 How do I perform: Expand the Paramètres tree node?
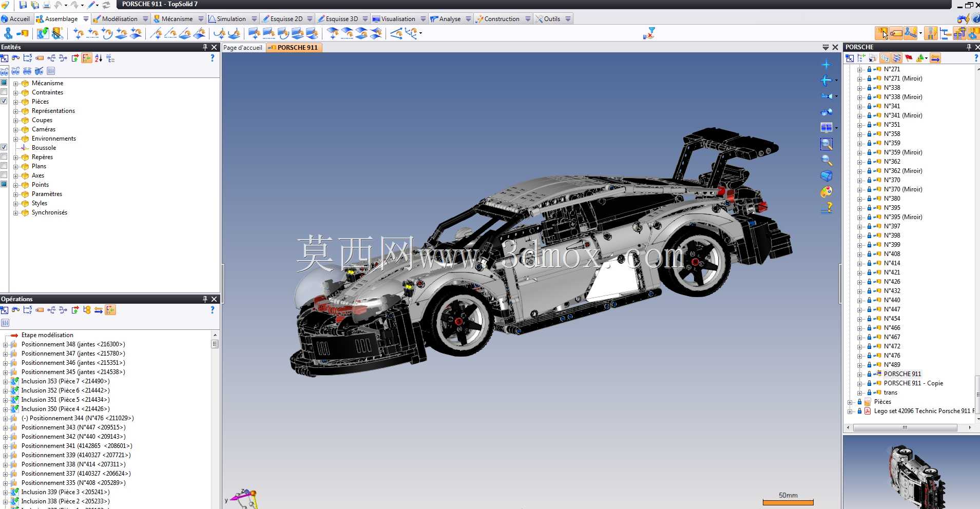[15, 194]
